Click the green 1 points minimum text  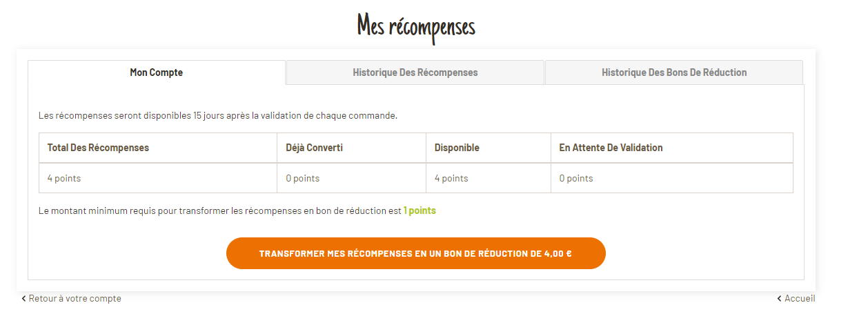420,210
